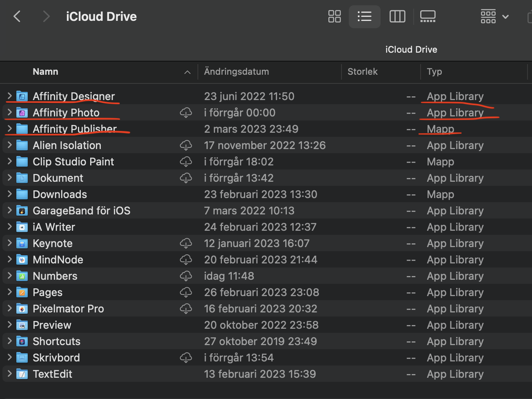This screenshot has width=532, height=399.
Task: Select the Keynote folder icon
Action: pyautogui.click(x=22, y=243)
